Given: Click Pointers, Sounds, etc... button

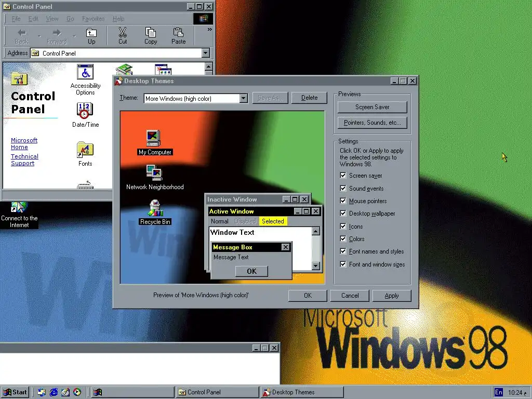Looking at the screenshot, I should tap(372, 123).
